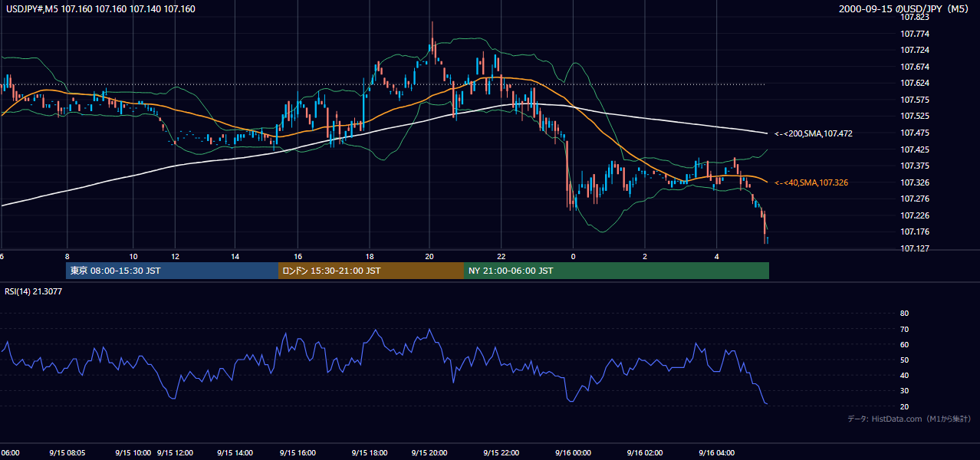Click the bottom time label 9/16 00:00

click(x=573, y=453)
